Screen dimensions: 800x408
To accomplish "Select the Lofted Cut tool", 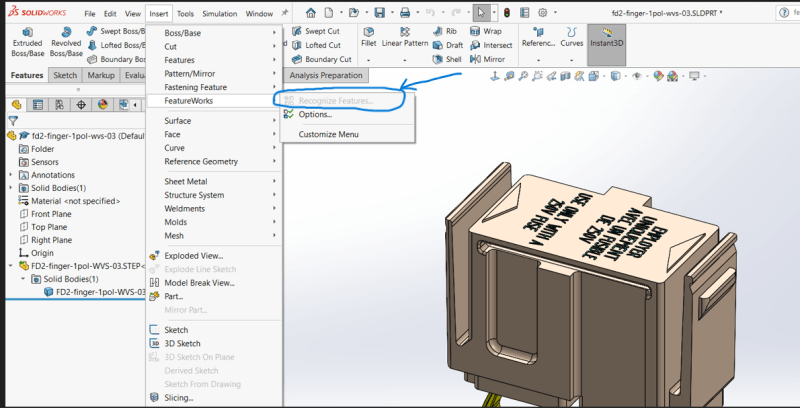I will point(316,45).
